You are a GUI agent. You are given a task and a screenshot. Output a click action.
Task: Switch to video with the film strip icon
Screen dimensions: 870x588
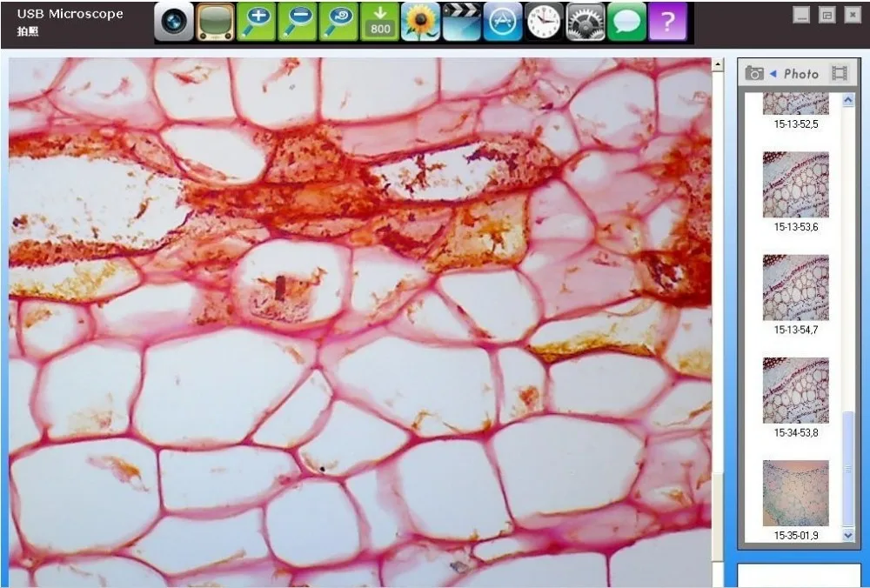[x=840, y=73]
